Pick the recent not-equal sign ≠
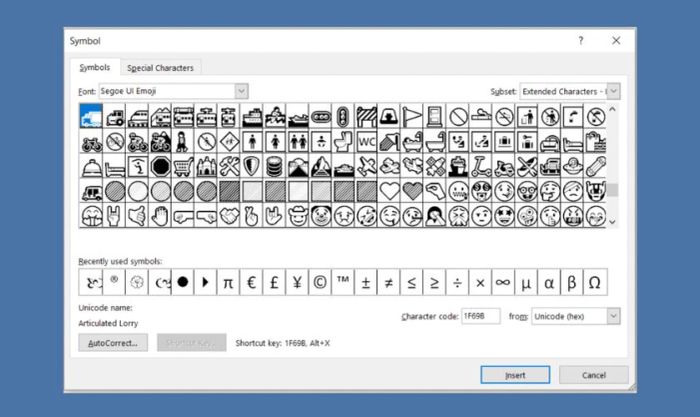 click(389, 282)
